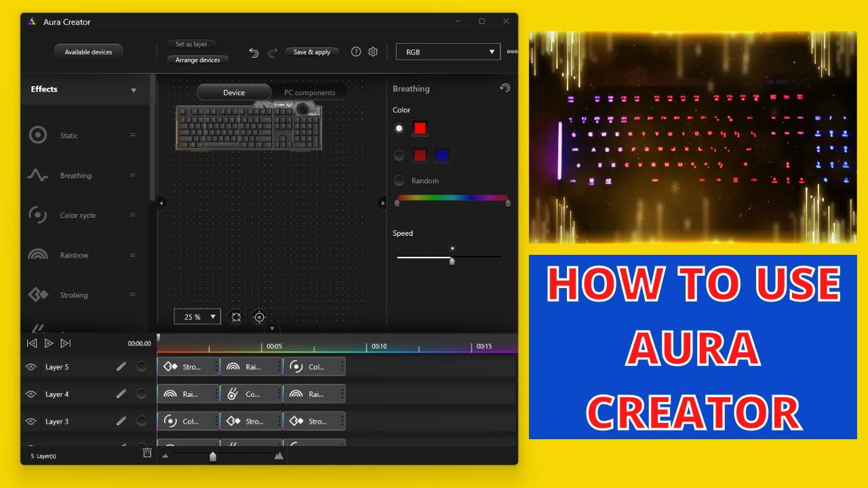This screenshot has width=868, height=488.
Task: Toggle Layer 5 visibility eye
Action: coord(31,367)
